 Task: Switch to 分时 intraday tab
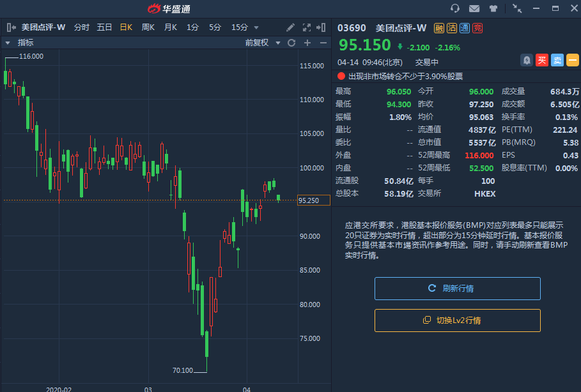82,27
